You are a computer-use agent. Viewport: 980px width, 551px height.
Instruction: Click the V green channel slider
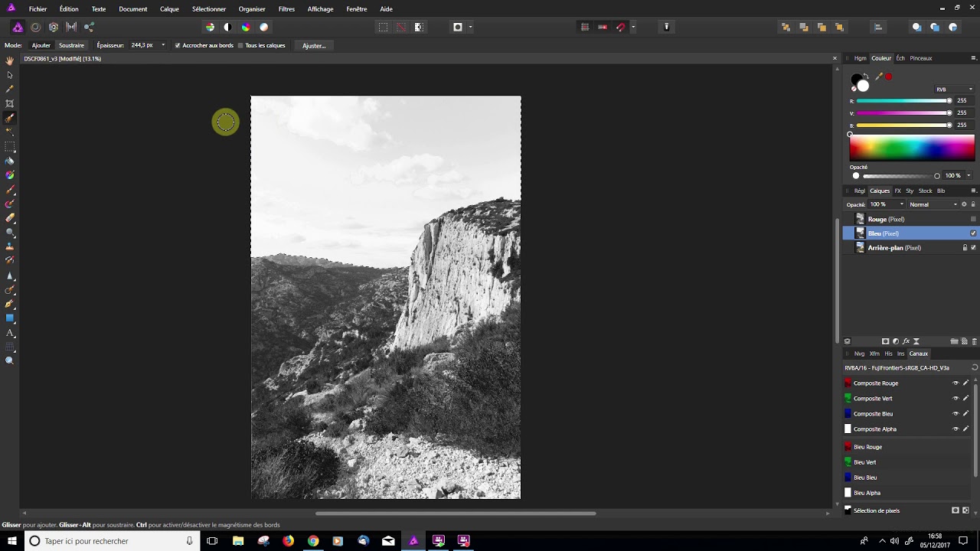coord(903,112)
